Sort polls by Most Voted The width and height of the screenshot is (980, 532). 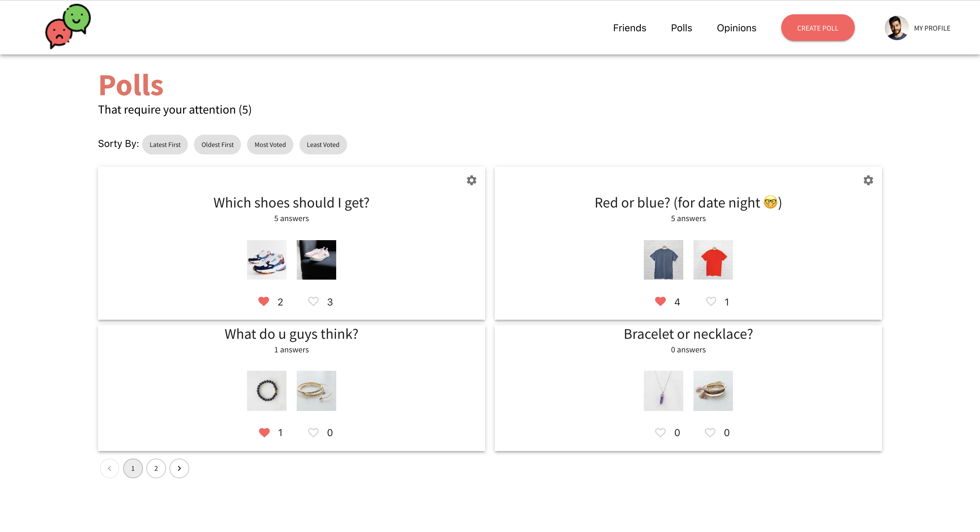pos(270,145)
